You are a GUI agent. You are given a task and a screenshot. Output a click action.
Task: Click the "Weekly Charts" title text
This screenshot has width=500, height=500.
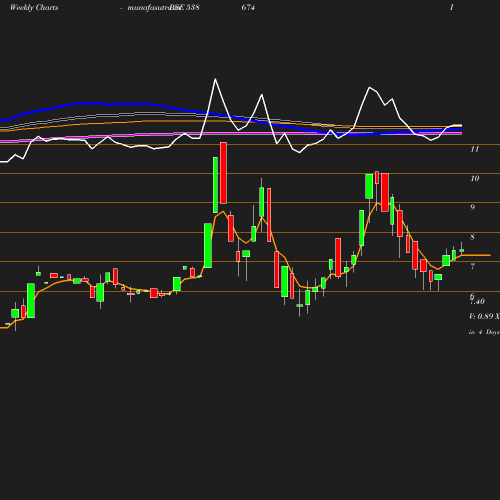point(34,7)
